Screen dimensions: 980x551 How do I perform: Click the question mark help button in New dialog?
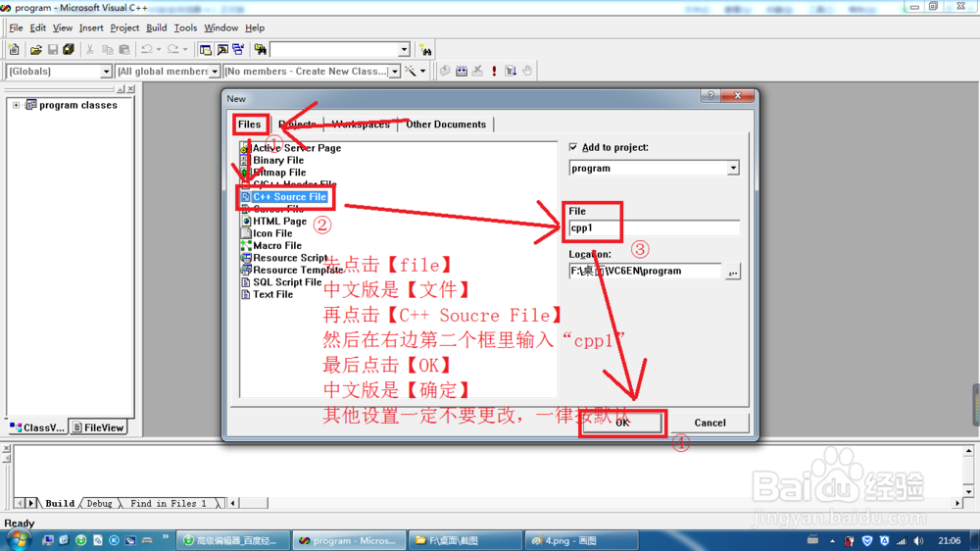[x=710, y=96]
